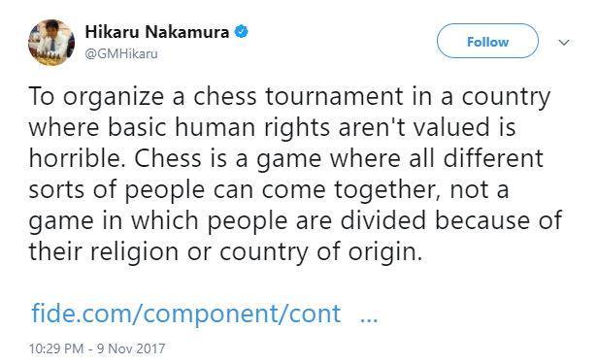Screen dimensions: 598x364
Task: Visit the @GMHikaru handle link
Action: point(121,53)
